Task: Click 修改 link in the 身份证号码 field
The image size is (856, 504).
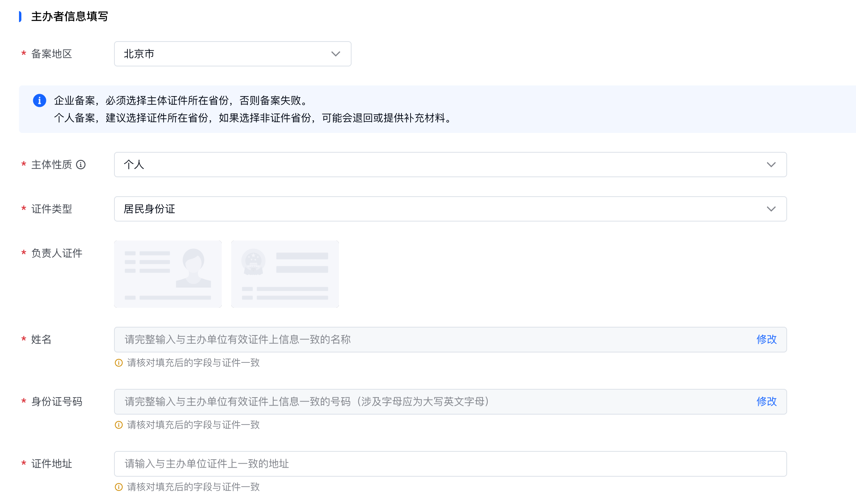Action: click(766, 402)
